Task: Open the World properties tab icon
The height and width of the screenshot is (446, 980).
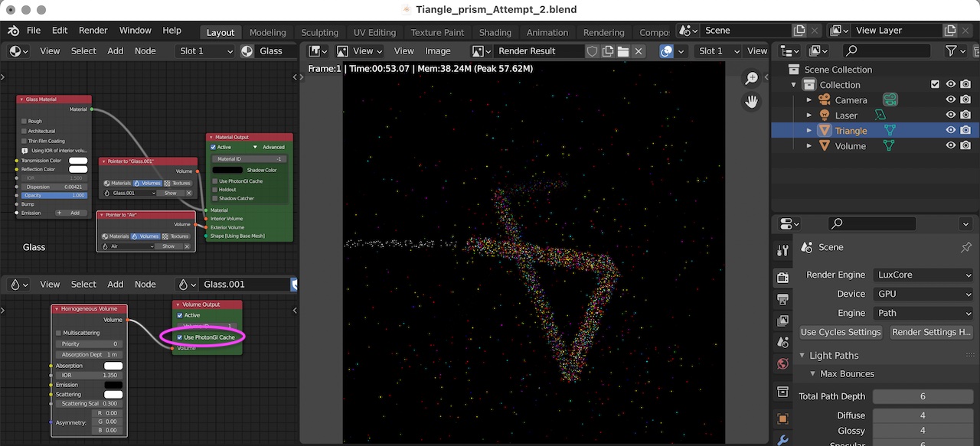Action: [782, 363]
